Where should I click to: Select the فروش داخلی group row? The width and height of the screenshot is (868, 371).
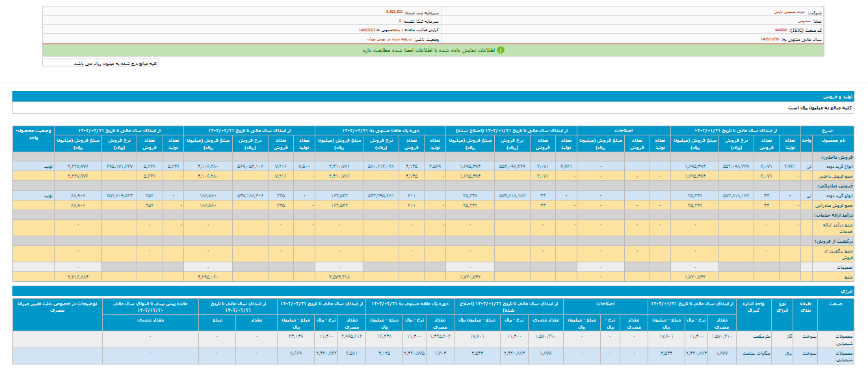tap(841, 157)
